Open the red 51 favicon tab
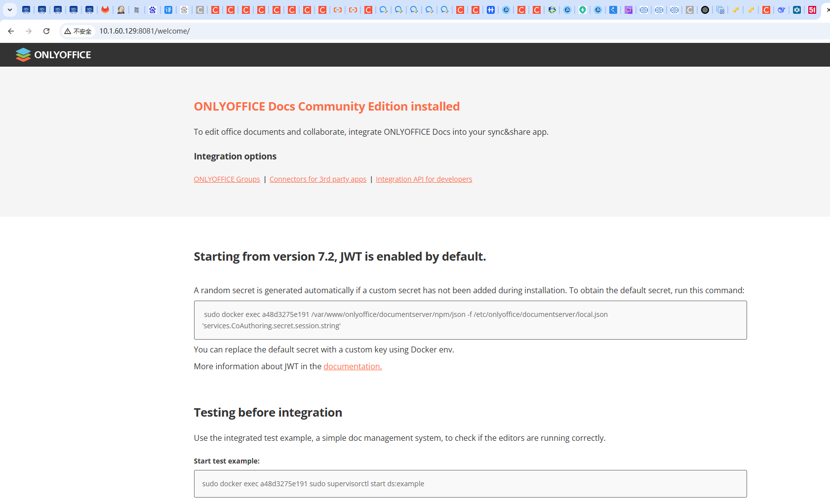Viewport: 830px width, 504px height. pyautogui.click(x=812, y=10)
